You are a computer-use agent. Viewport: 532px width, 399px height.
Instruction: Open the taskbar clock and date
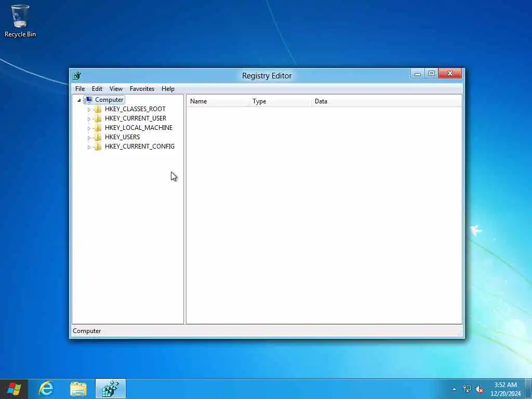tap(506, 389)
